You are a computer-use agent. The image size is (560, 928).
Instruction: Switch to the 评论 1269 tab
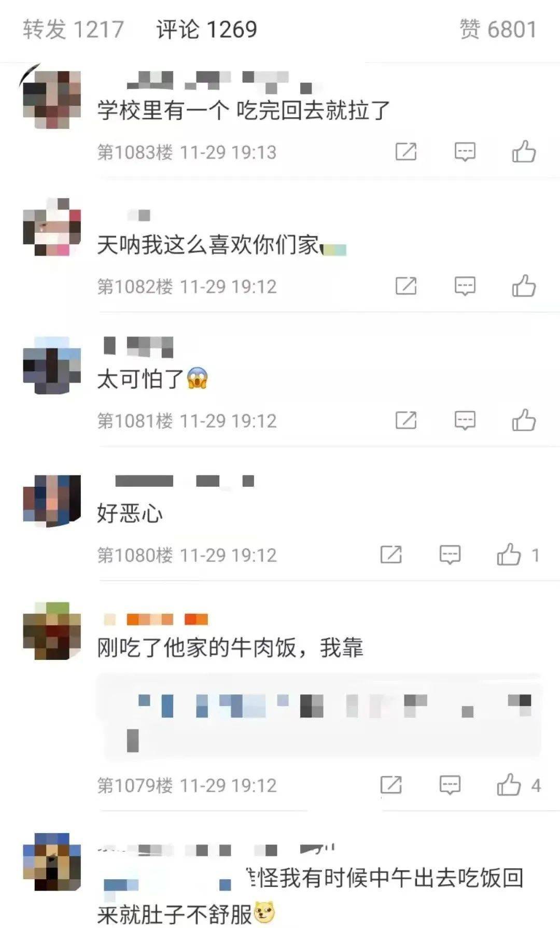click(x=206, y=29)
